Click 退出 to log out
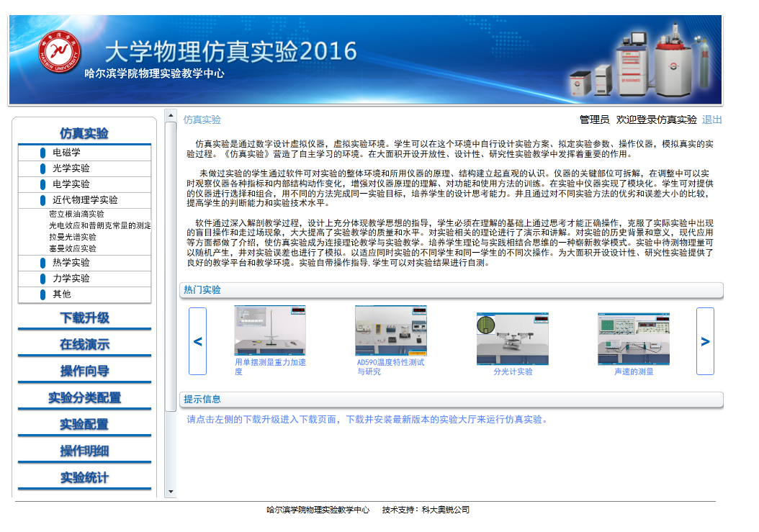Image resolution: width=759 pixels, height=532 pixels. [711, 120]
